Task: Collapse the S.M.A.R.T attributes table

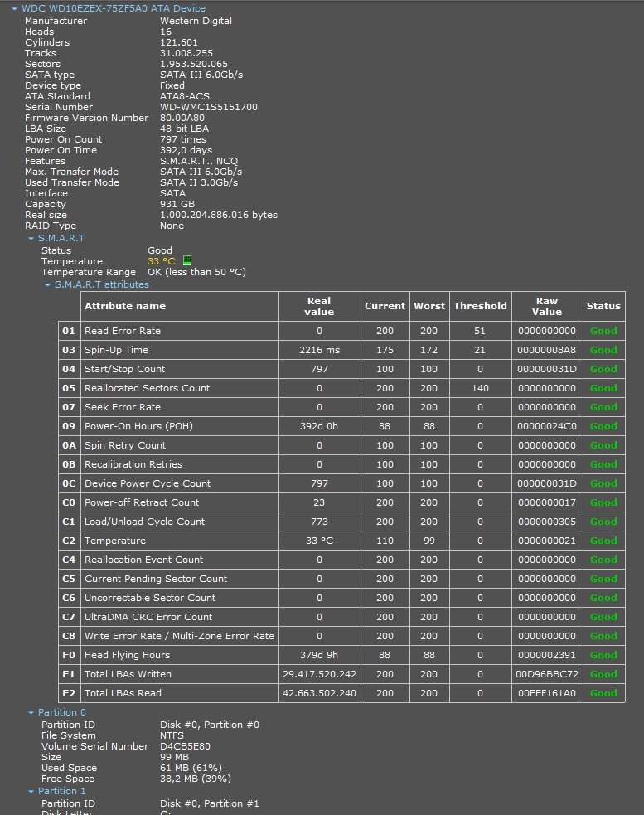Action: click(x=47, y=285)
